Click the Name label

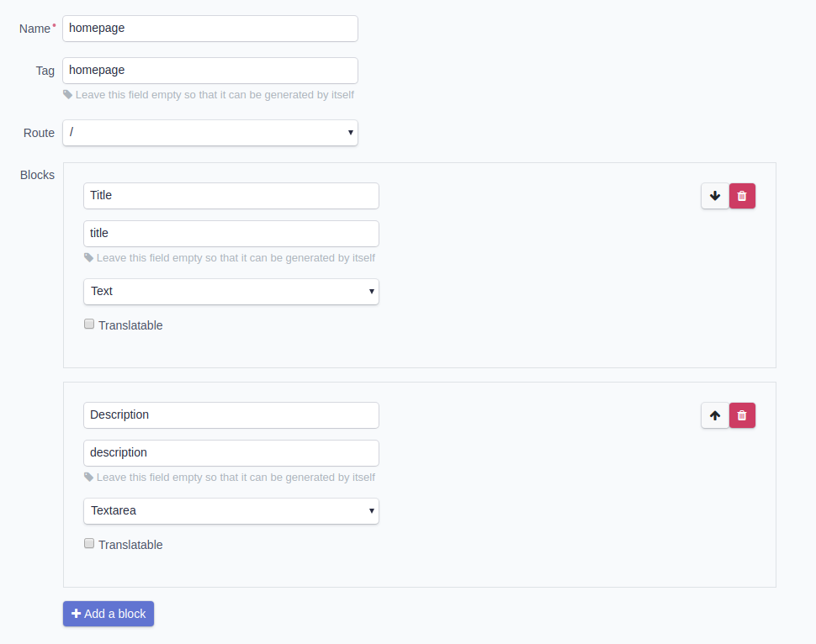(34, 29)
